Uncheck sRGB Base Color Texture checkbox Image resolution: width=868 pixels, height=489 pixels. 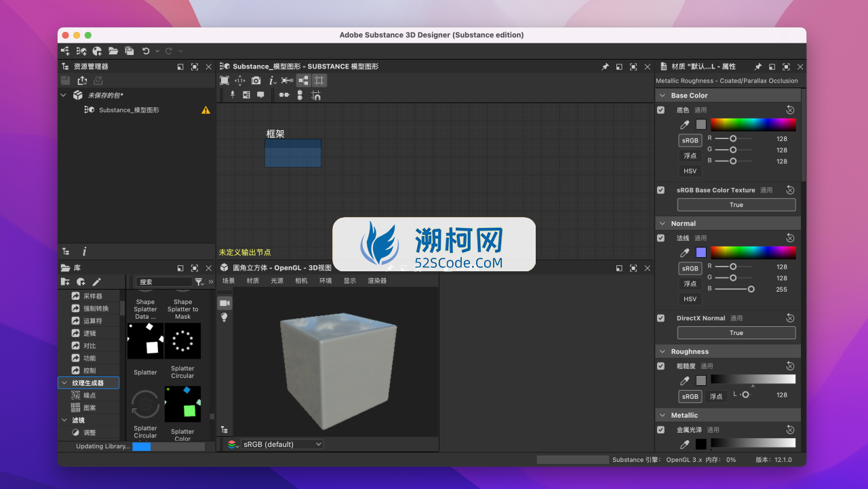(x=661, y=191)
